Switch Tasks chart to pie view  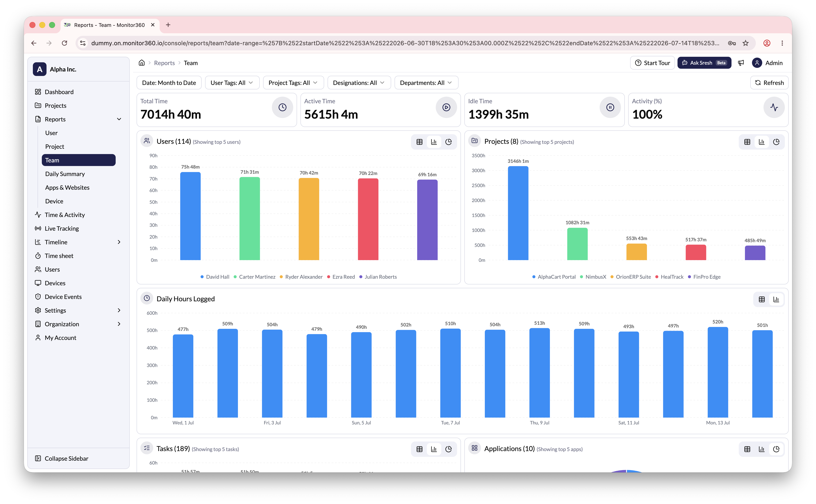(x=448, y=449)
